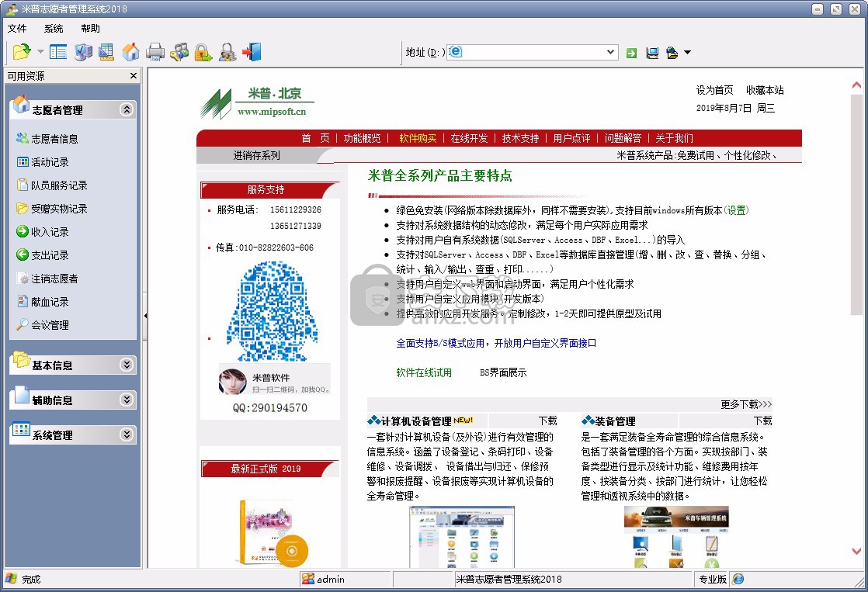This screenshot has width=868, height=592.
Task: Click the 软件在线试用 link
Action: click(x=423, y=373)
